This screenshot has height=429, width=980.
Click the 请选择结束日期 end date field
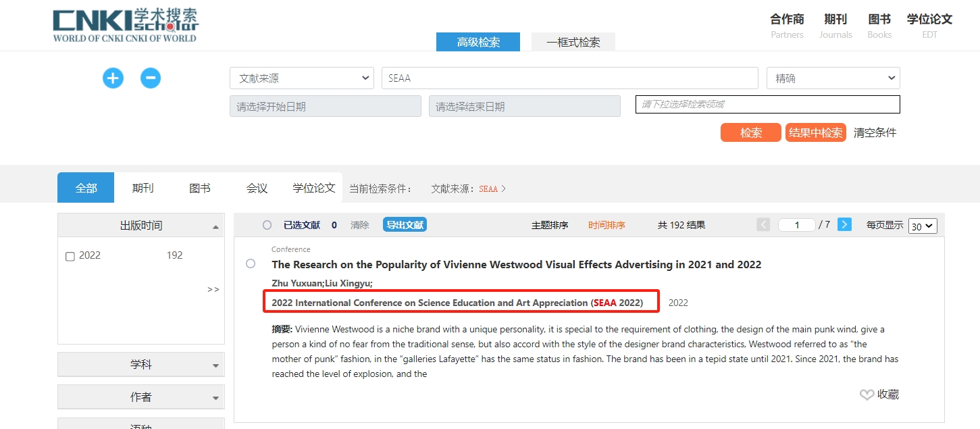tap(525, 106)
